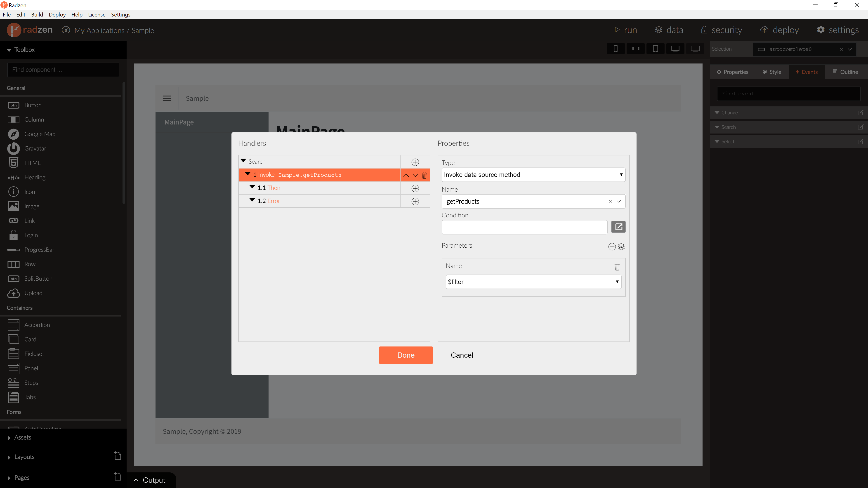Switch to tablet landscape preview

[675, 49]
